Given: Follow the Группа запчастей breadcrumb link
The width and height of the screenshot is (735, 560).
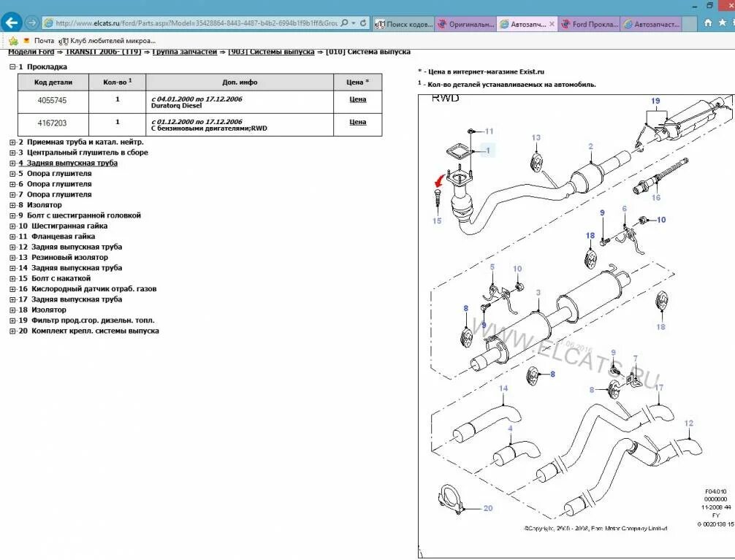Looking at the screenshot, I should [x=185, y=52].
